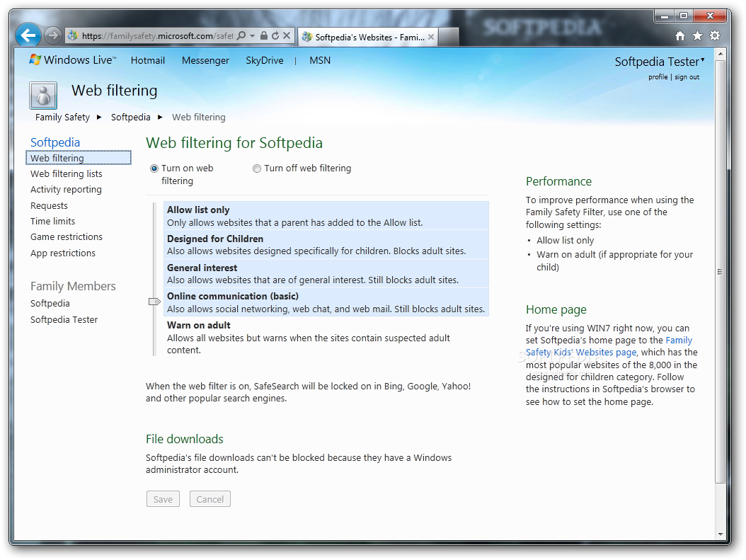This screenshot has width=746, height=560.
Task: Open Web filtering lists in sidebar
Action: 66,173
